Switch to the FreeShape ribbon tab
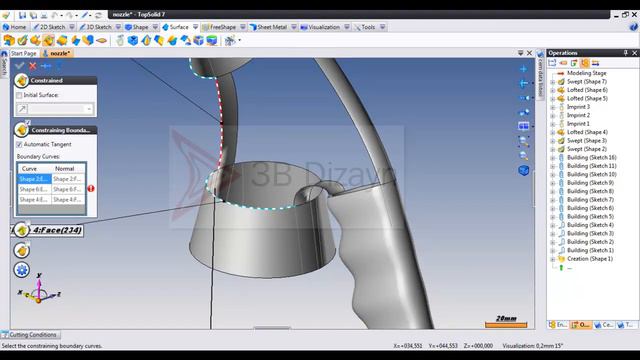Viewport: 640px width, 360px height. 219,27
